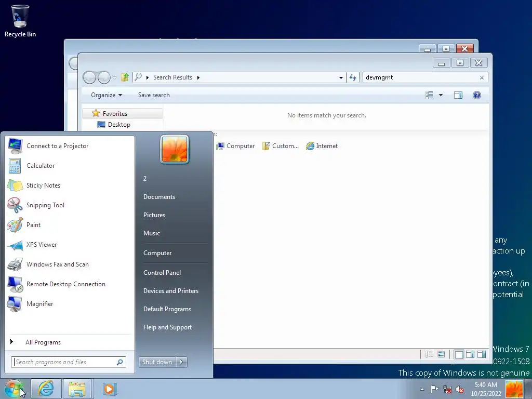
Task: Switch to details view in status bar
Action: (x=429, y=354)
